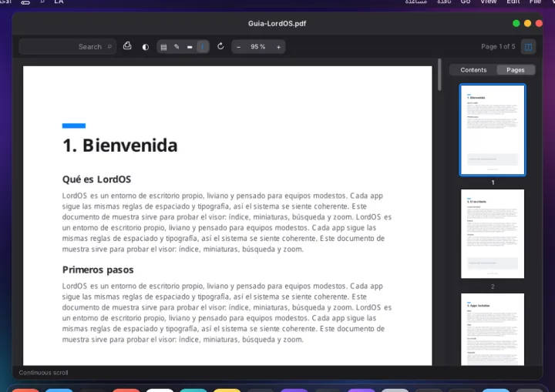Click the yellow window minimize button
555x392 pixels.
click(x=527, y=23)
